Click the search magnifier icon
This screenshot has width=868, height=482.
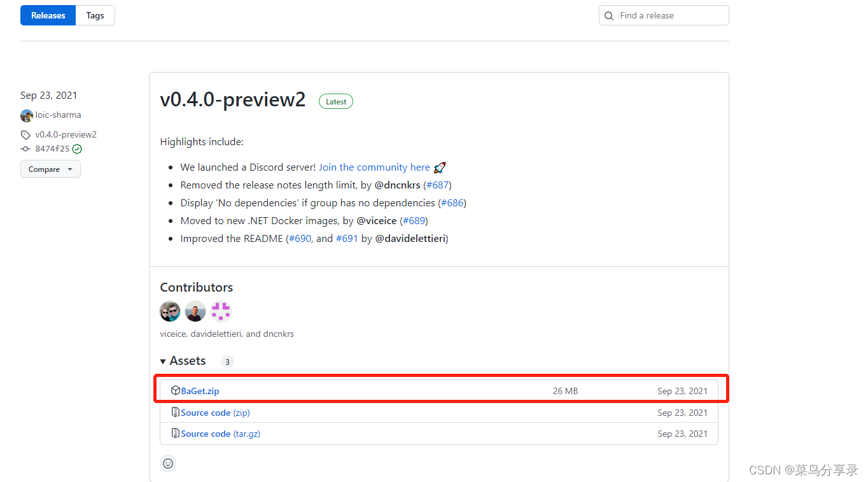click(x=609, y=16)
